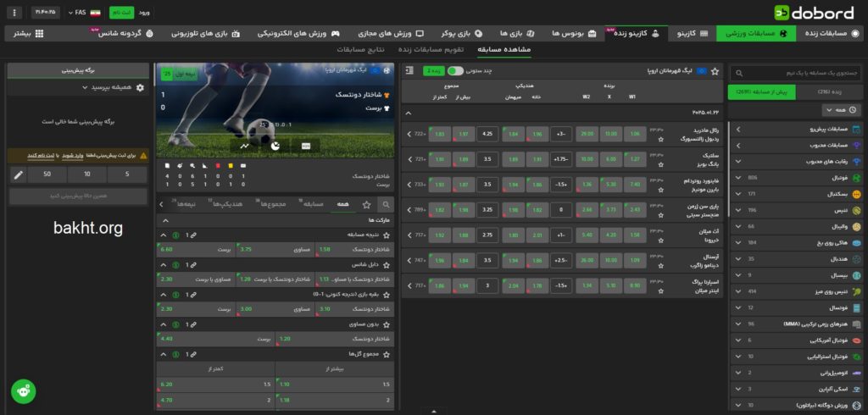868x415 pixels.
Task: Expand the basketball (بسکتبال) category
Action: pyautogui.click(x=737, y=193)
